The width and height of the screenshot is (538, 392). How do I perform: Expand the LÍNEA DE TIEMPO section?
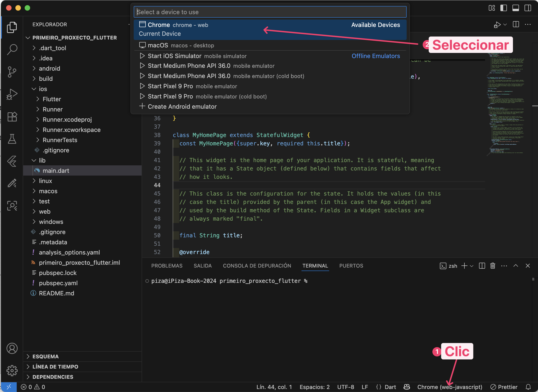tap(55, 367)
